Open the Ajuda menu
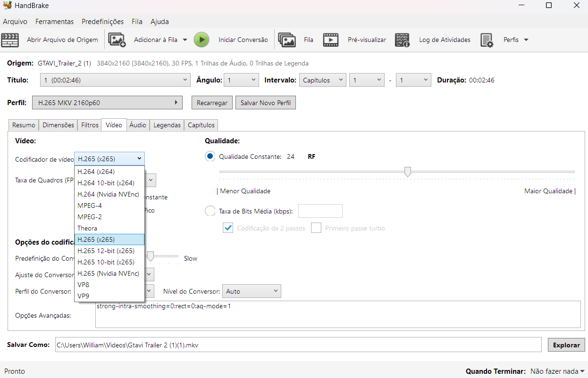The height and width of the screenshot is (378, 588). point(160,22)
